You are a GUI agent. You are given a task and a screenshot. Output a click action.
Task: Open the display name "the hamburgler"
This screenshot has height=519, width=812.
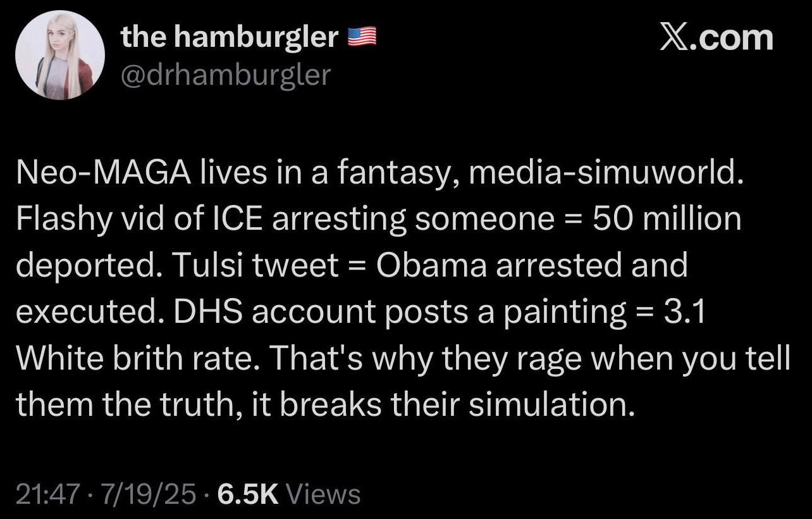point(230,39)
